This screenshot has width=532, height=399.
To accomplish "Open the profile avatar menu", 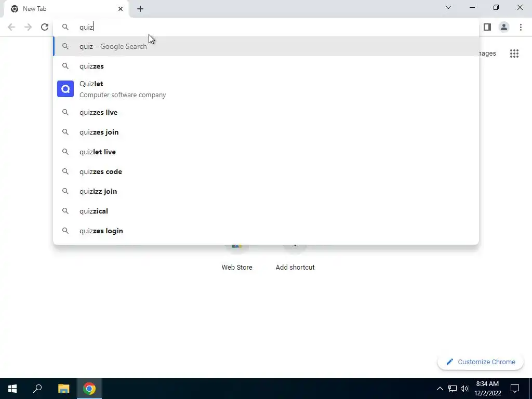I will pos(504,27).
